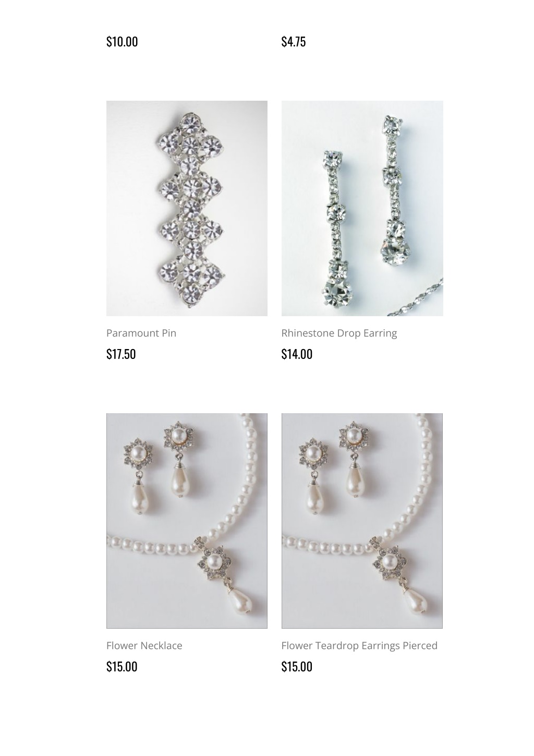534x756 pixels.
Task: Open the Flower Teardrop Earrings Pierced image
Action: [x=362, y=521]
